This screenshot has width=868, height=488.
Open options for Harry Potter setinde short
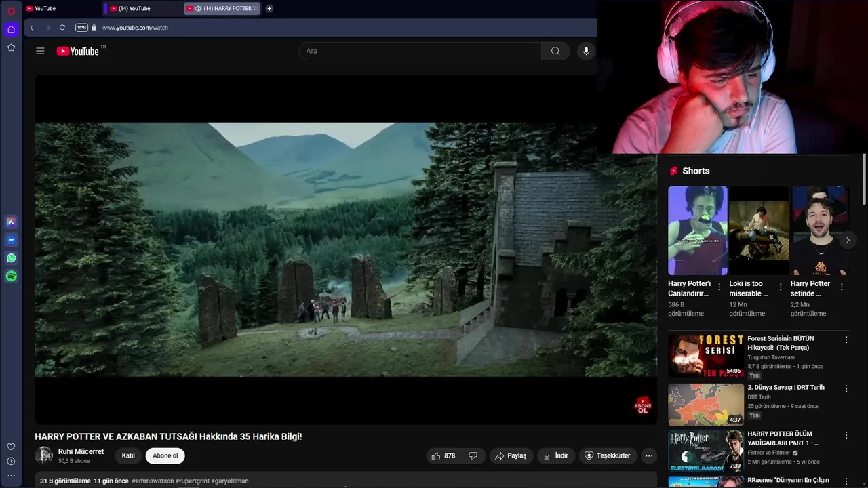842,287
